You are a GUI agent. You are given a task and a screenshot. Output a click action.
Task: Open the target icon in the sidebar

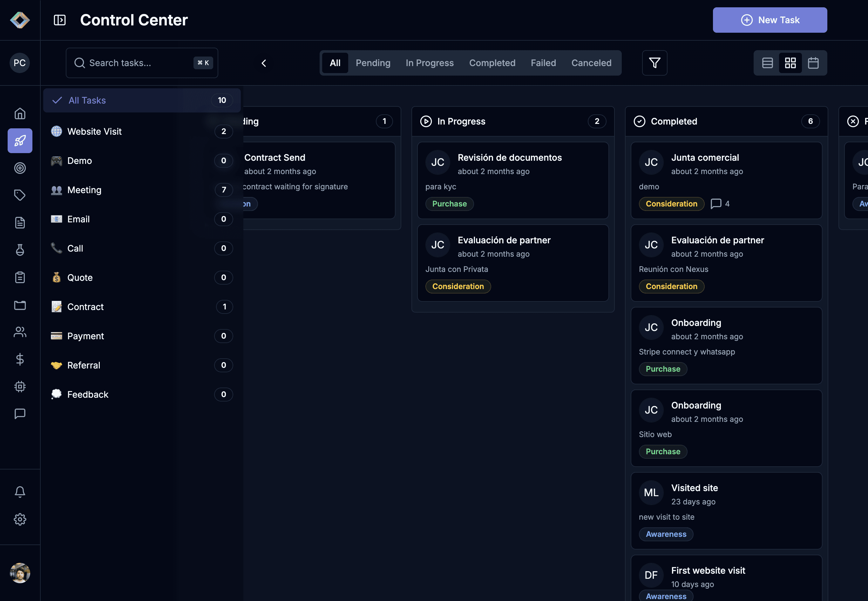[x=20, y=168]
